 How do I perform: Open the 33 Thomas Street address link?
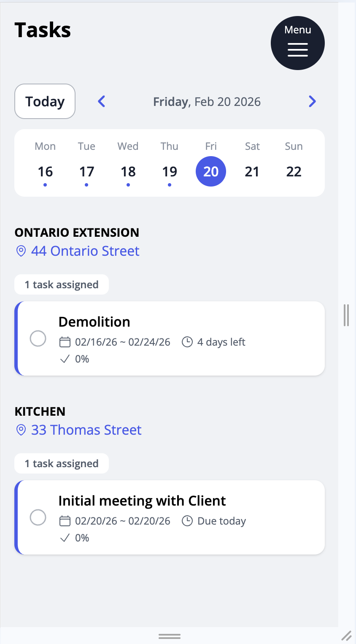86,430
